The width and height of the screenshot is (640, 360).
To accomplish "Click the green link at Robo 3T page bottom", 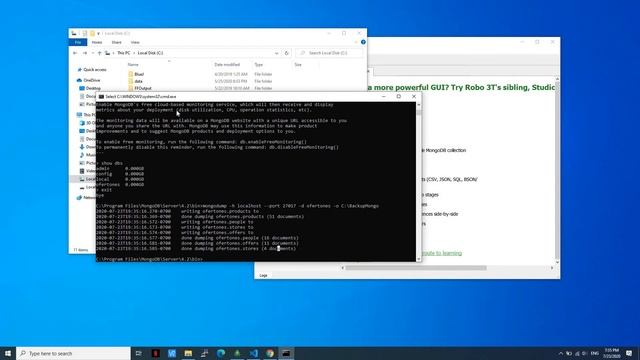I will (x=442, y=253).
